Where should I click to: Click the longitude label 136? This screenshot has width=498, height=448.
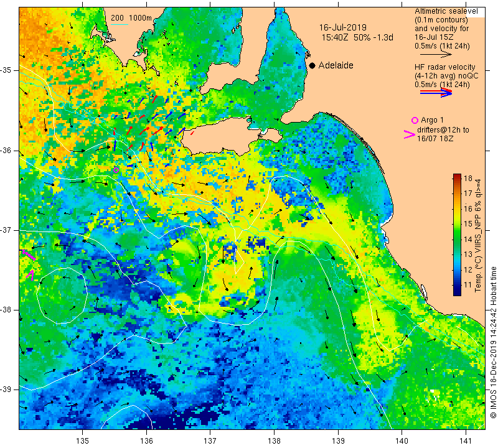(146, 441)
